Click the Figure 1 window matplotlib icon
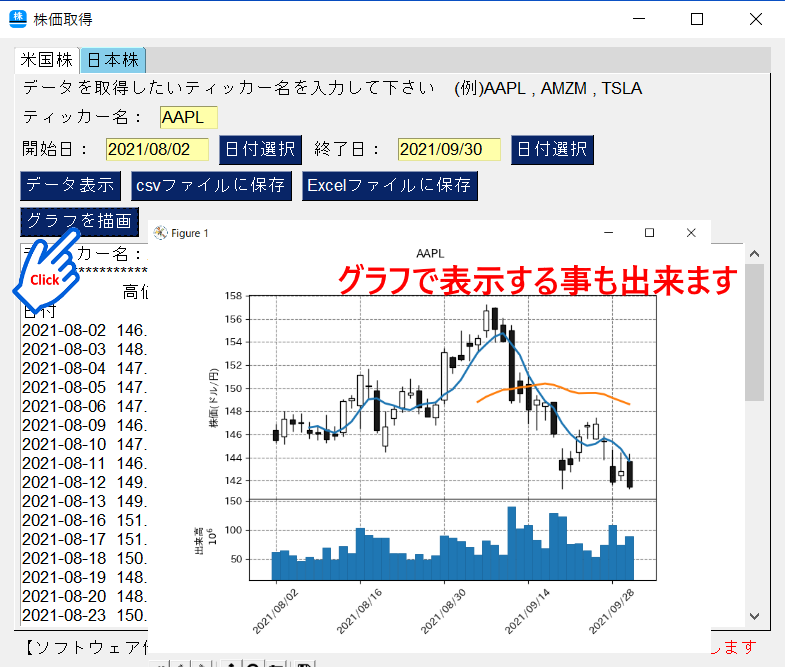Image resolution: width=797 pixels, height=667 pixels. pyautogui.click(x=161, y=233)
